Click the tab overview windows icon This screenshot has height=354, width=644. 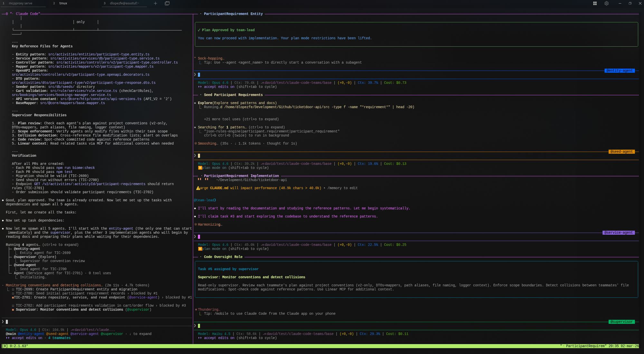coord(167,3)
